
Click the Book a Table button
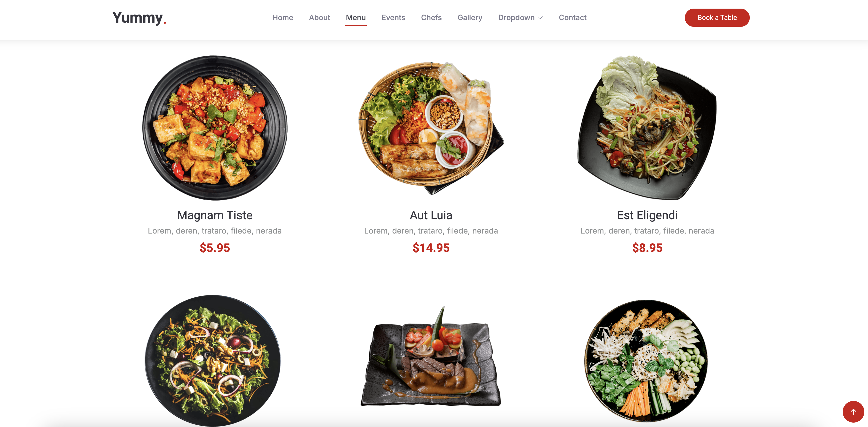(x=717, y=17)
